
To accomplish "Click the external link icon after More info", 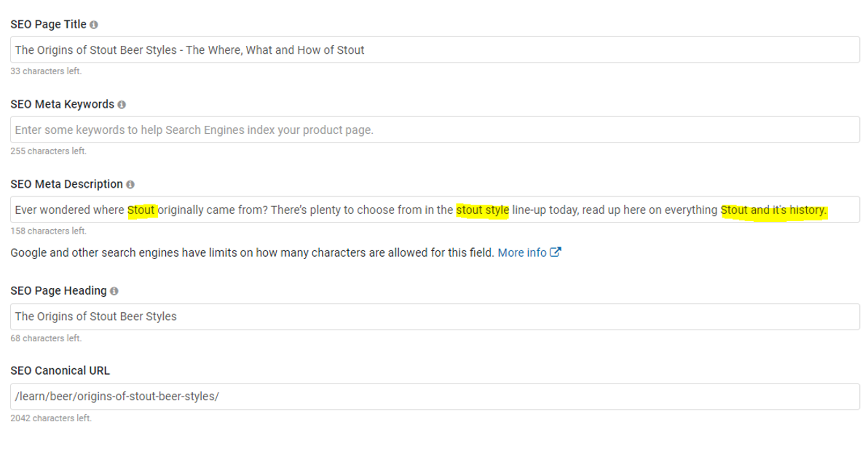I will (x=556, y=252).
